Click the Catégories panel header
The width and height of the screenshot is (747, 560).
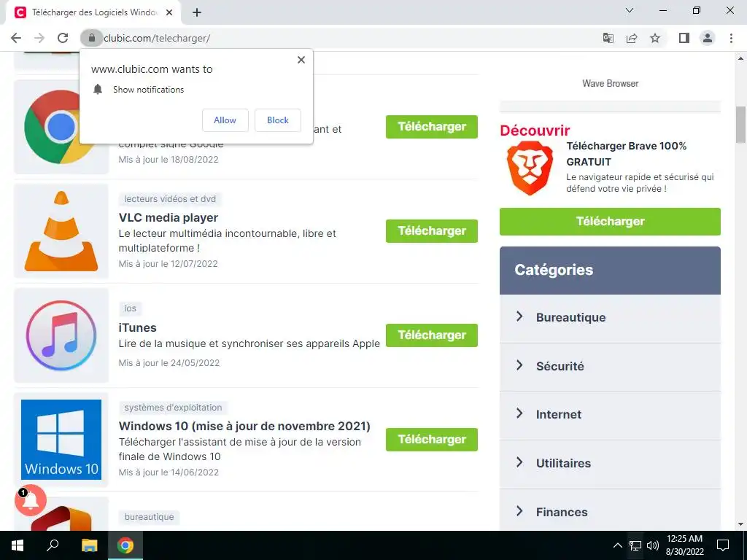point(610,270)
